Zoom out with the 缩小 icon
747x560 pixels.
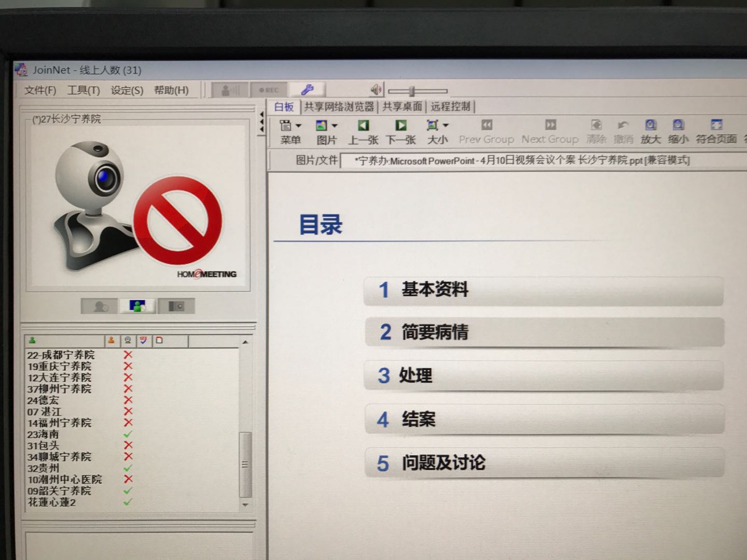pos(678,132)
